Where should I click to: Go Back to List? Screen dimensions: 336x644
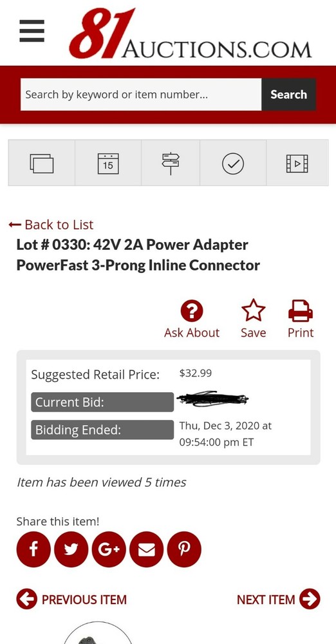[x=51, y=225]
